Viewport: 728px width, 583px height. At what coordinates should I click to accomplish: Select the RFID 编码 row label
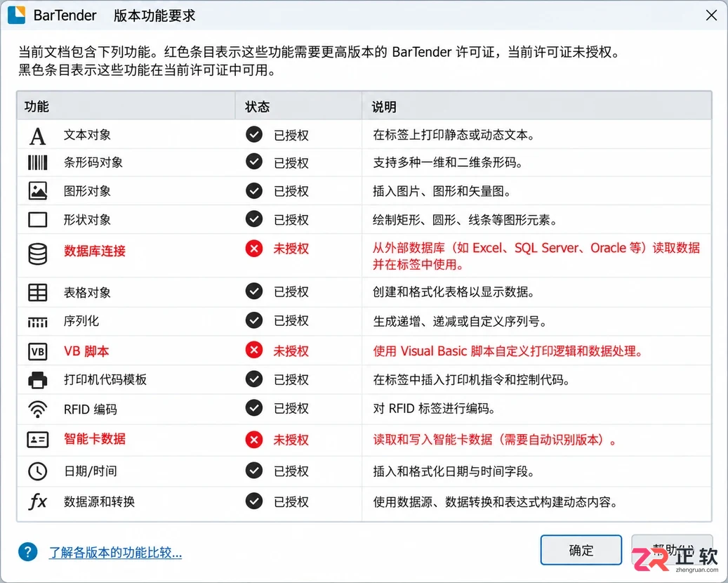point(91,410)
